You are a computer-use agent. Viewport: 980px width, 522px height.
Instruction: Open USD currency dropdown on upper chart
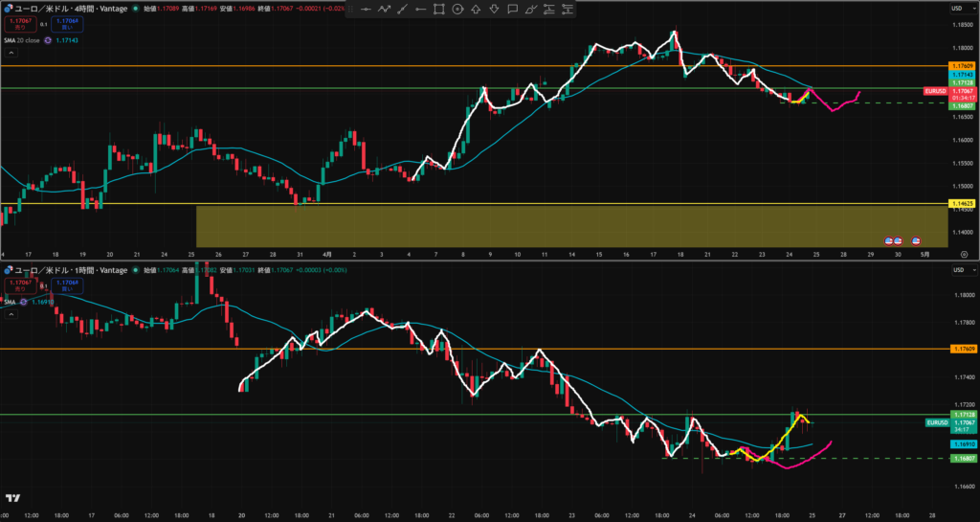coord(956,8)
